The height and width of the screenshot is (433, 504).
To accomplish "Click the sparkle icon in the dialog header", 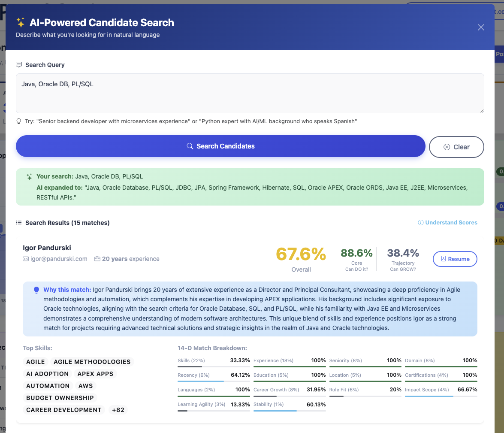I will coord(19,22).
